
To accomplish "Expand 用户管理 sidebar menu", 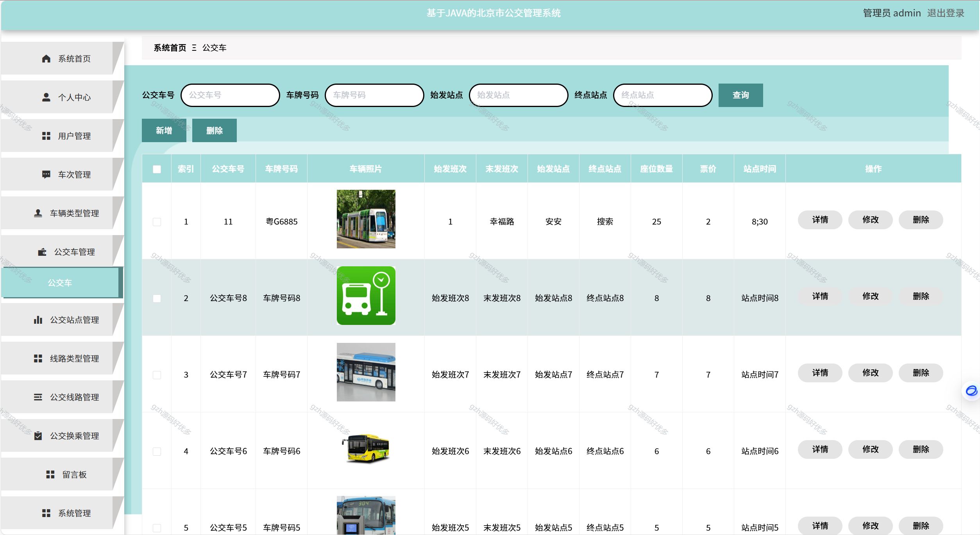I will point(62,136).
